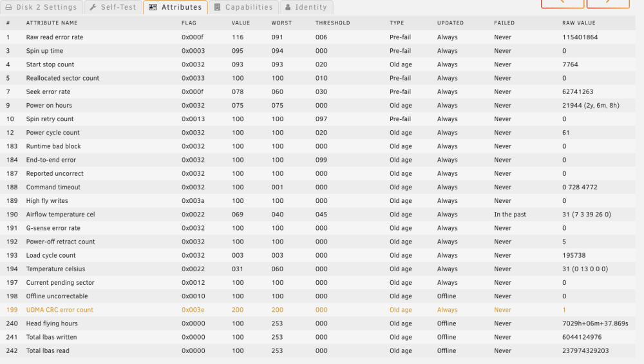
Task: Select the Power on hours attribute name
Action: [x=49, y=105]
